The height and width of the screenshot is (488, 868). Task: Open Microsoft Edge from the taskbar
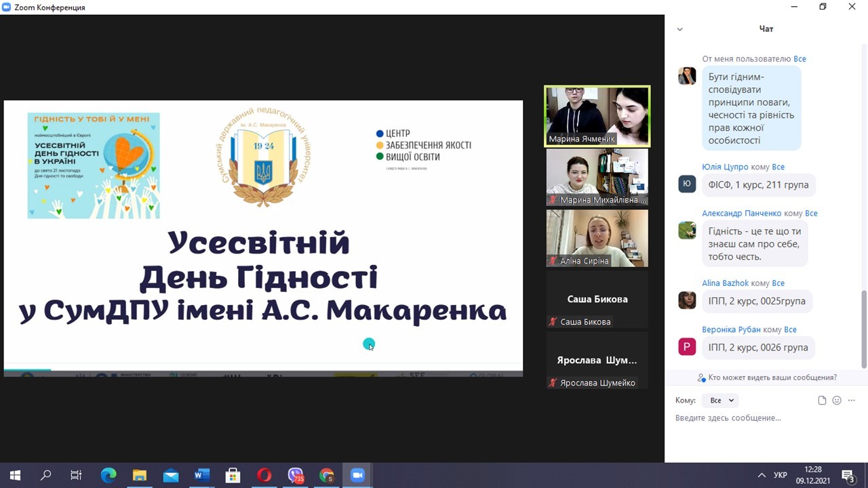click(x=108, y=476)
